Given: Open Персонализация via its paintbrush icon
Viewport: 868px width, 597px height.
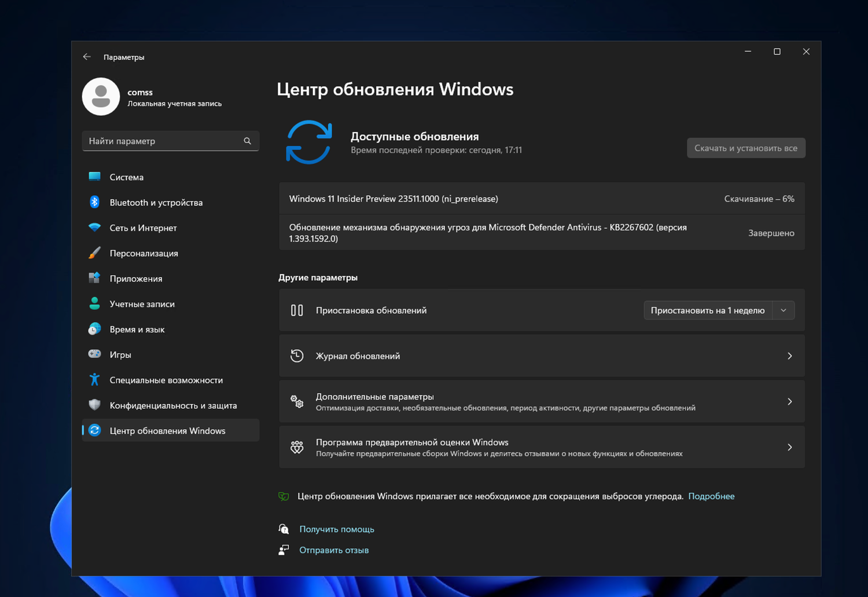Looking at the screenshot, I should [x=94, y=253].
